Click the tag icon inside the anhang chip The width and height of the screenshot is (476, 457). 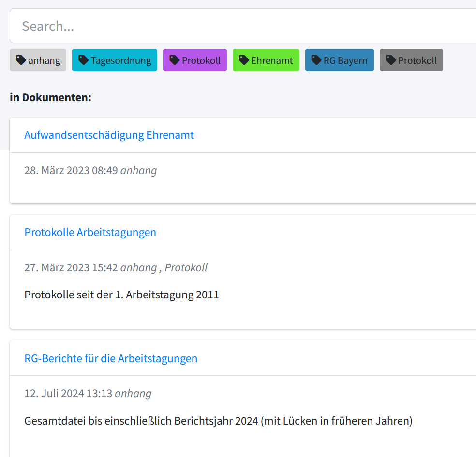click(x=20, y=59)
